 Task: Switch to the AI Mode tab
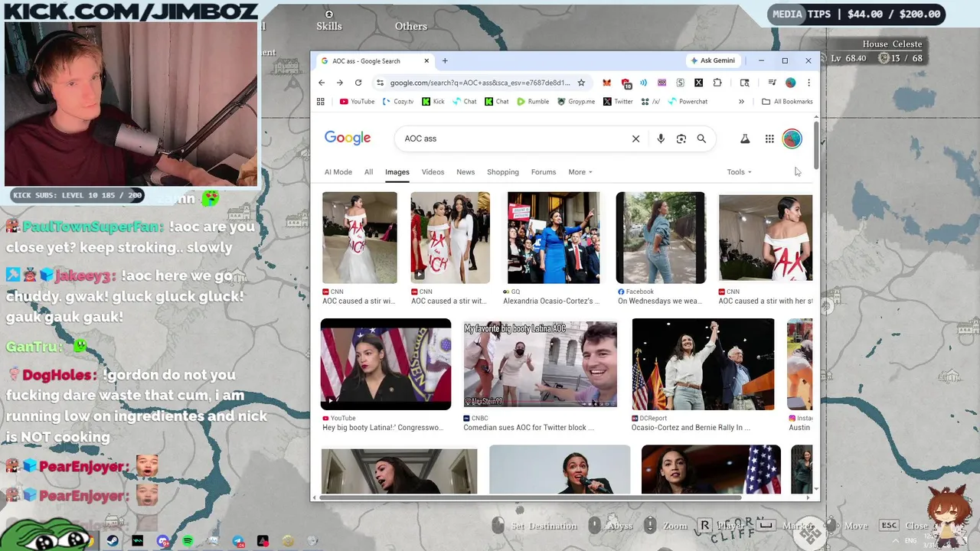coord(338,172)
